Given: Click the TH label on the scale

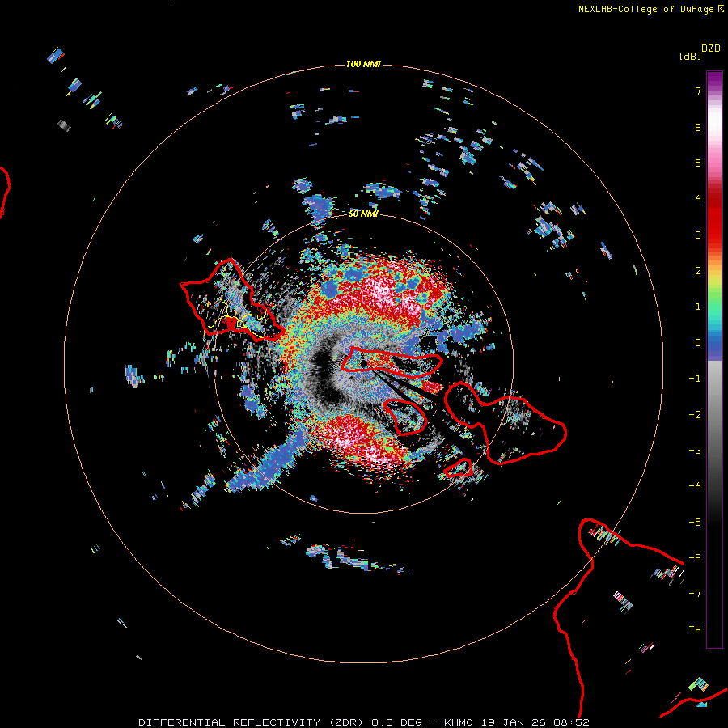Looking at the screenshot, I should [695, 630].
